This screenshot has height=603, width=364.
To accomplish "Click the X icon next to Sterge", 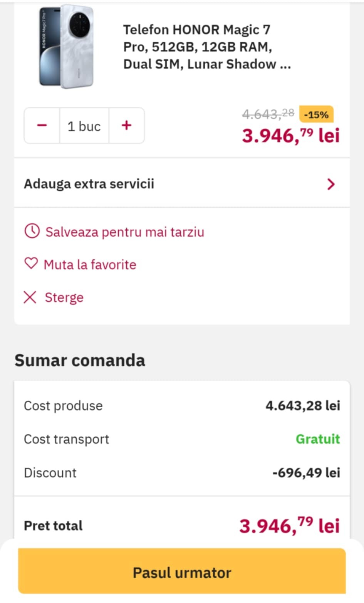I will coord(30,297).
